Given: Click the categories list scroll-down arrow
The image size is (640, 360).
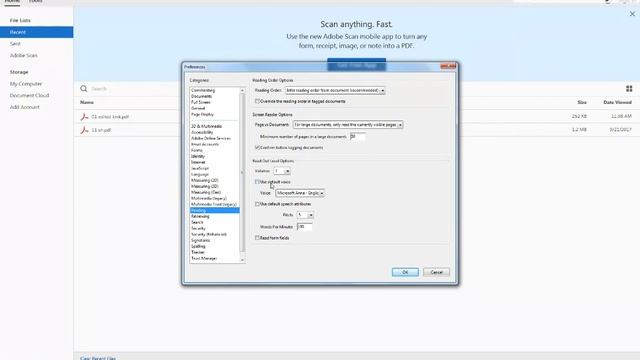Looking at the screenshot, I should click(x=242, y=260).
